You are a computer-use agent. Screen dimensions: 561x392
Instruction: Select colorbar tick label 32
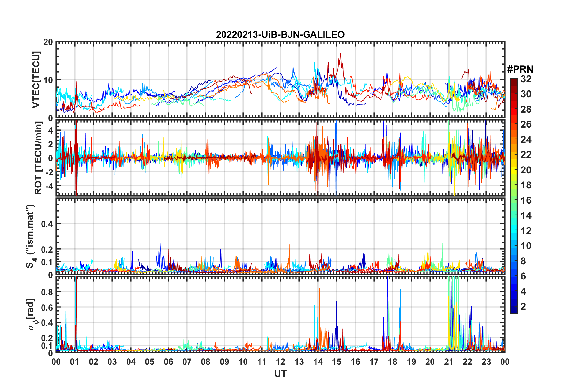click(x=526, y=79)
